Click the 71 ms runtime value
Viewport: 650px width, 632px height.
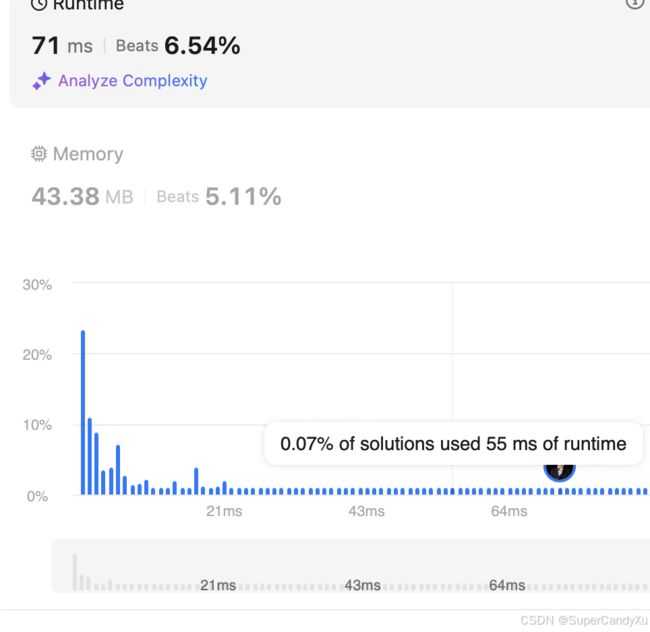[62, 45]
